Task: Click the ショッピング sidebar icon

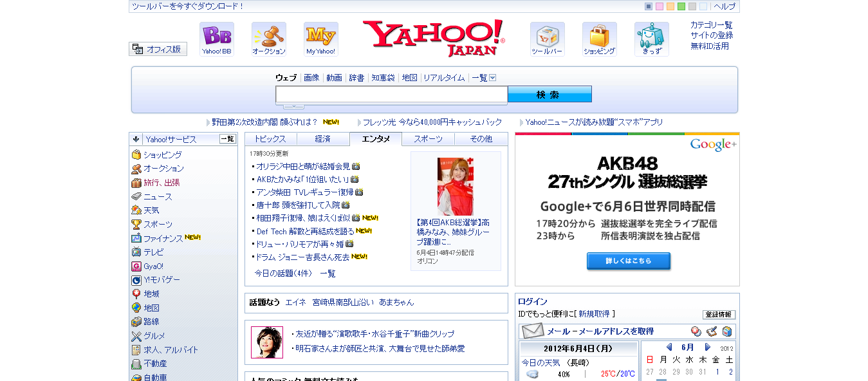Action: (x=136, y=154)
